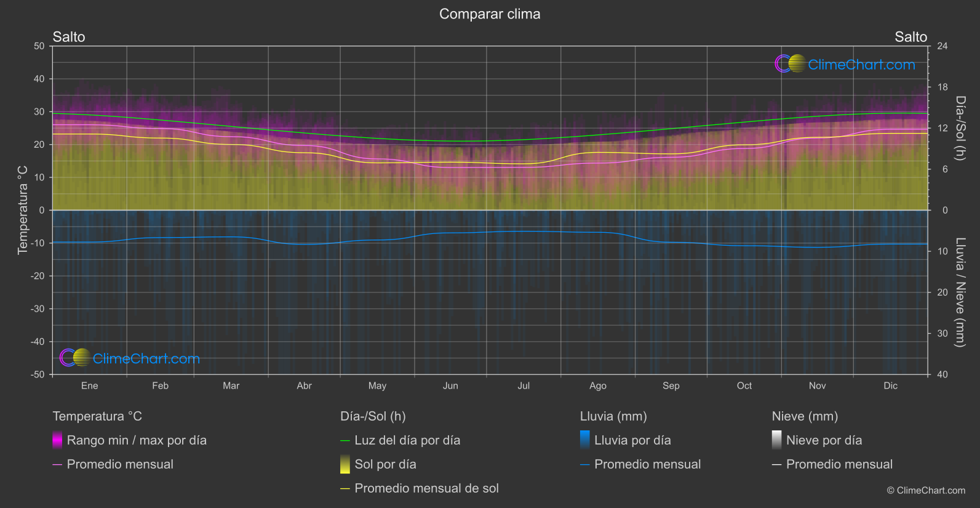Select the 'Ene' month axis label
Screen dimensions: 980x508
coord(90,385)
